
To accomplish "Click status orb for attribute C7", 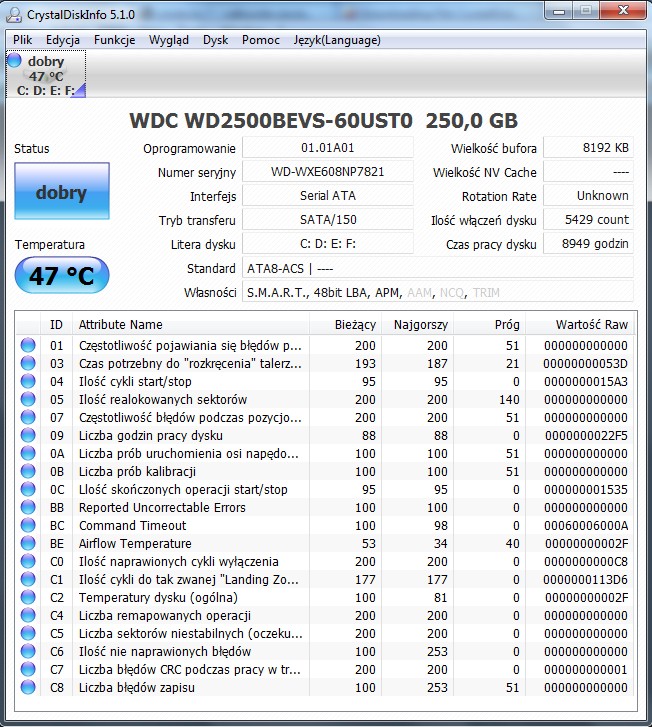I will pyautogui.click(x=28, y=669).
